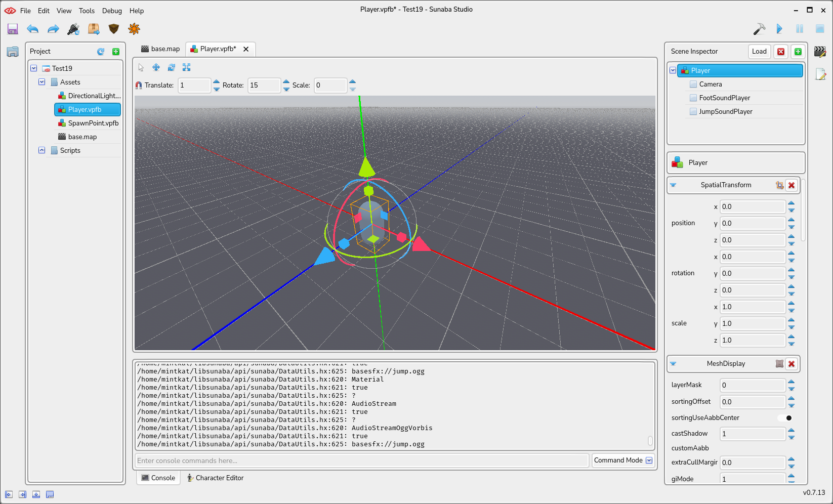
Task: Toggle the magnet snap icon
Action: [139, 86]
